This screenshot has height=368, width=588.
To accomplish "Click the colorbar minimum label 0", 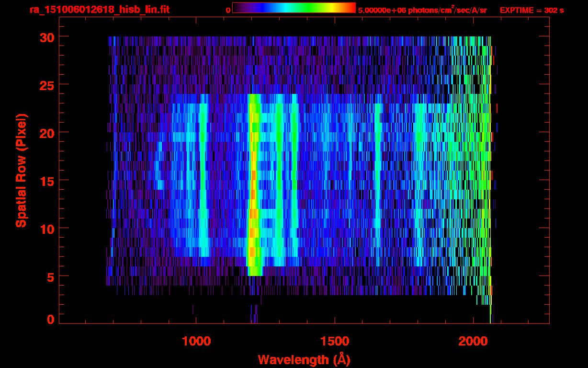I will (x=228, y=10).
